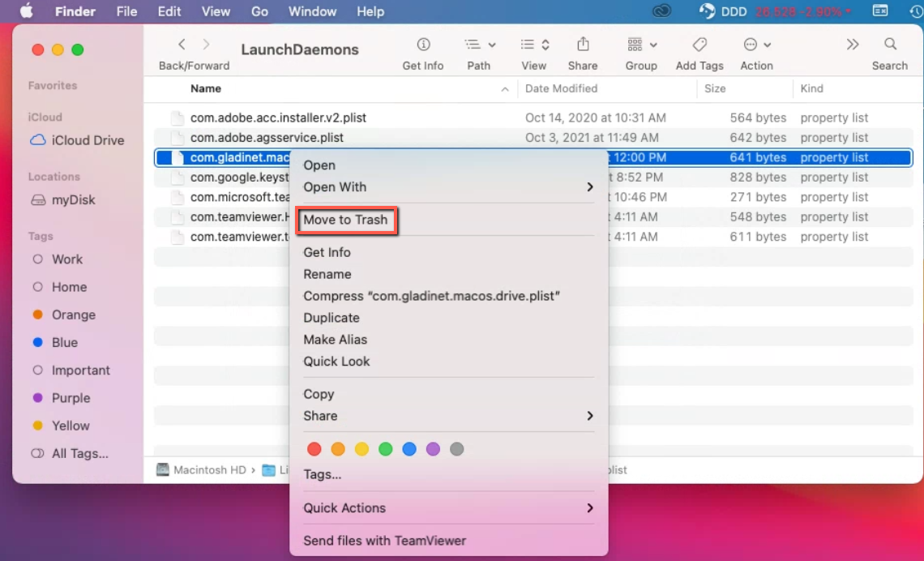
Task: Expand Open With submenu
Action: (448, 186)
